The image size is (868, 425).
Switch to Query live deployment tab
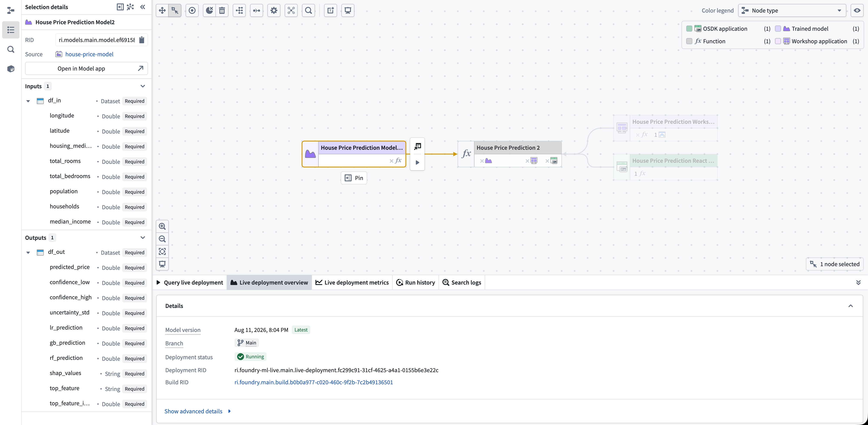tap(190, 282)
